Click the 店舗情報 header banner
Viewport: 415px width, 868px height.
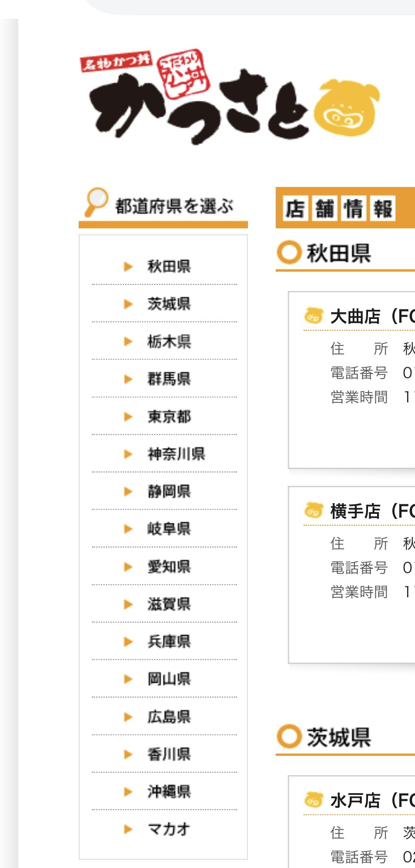pos(340,209)
